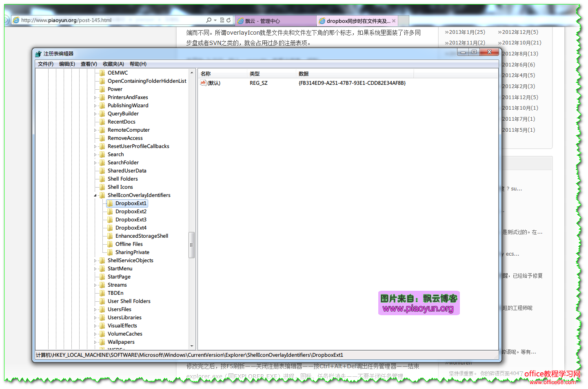This screenshot has width=588, height=389.
Task: Expand the StartMenu key
Action: (95, 269)
